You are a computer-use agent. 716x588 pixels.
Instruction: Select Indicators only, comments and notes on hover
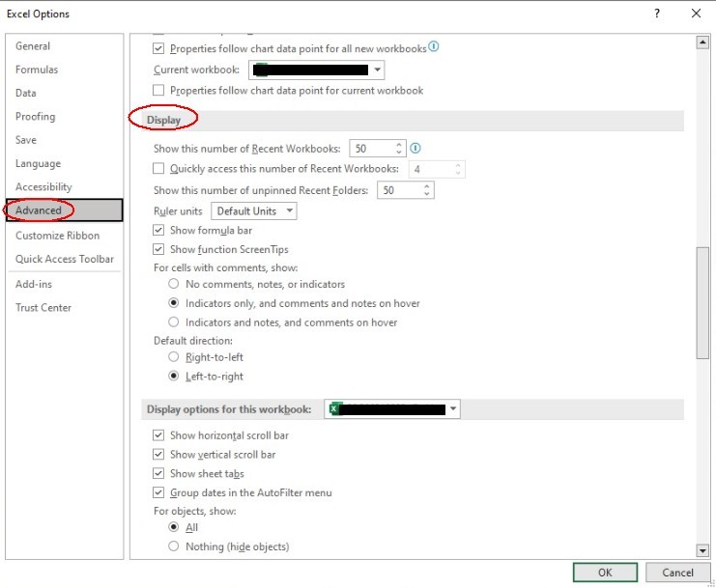(174, 303)
